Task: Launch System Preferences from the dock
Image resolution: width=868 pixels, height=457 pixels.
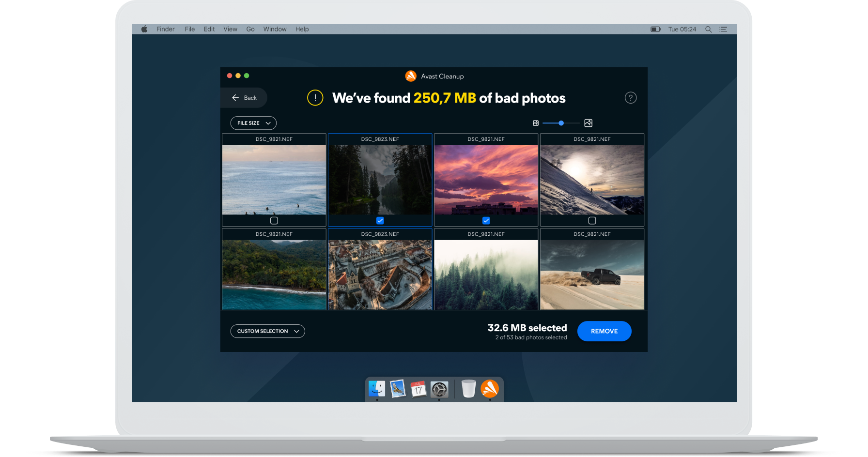Action: pos(439,389)
